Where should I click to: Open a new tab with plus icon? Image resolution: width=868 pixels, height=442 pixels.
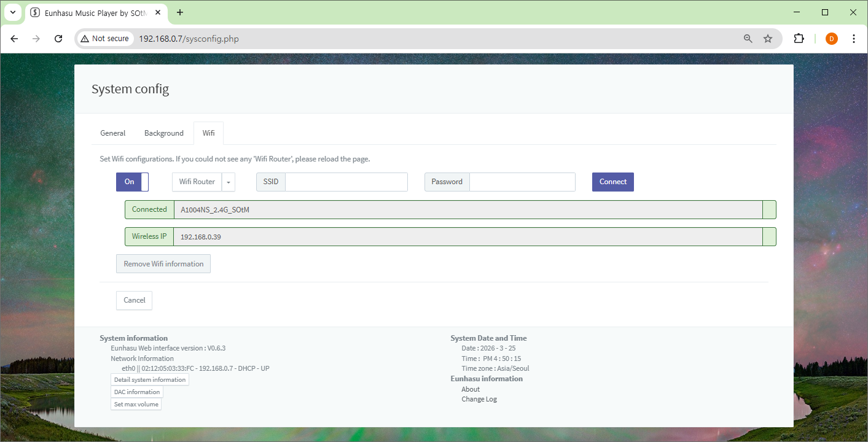click(180, 12)
